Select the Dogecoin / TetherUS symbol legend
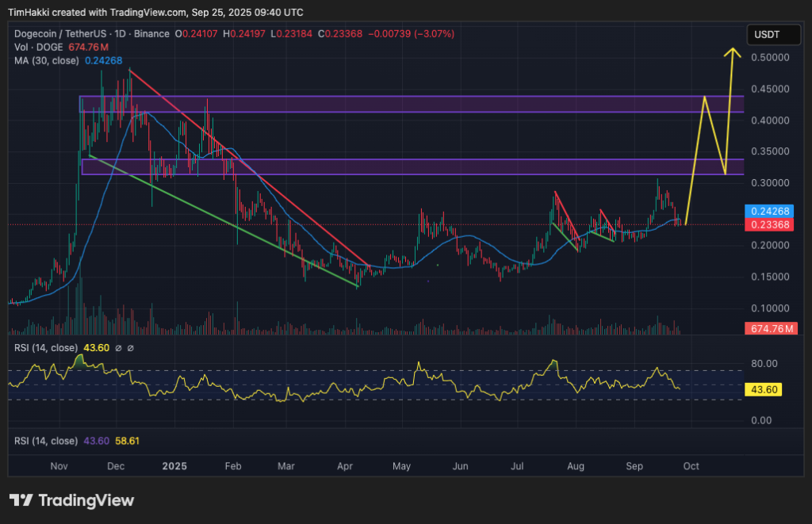Image resolution: width=812 pixels, height=524 pixels. 59,34
